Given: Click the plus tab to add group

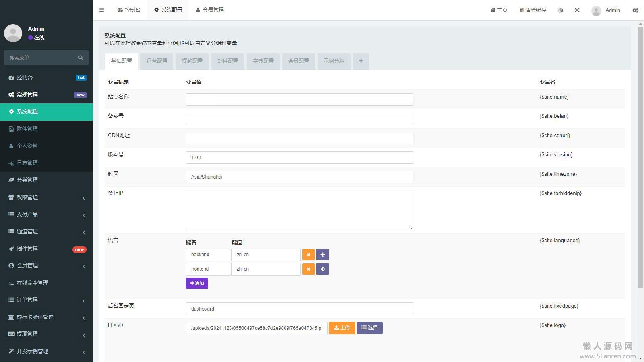Looking at the screenshot, I should coord(361,61).
